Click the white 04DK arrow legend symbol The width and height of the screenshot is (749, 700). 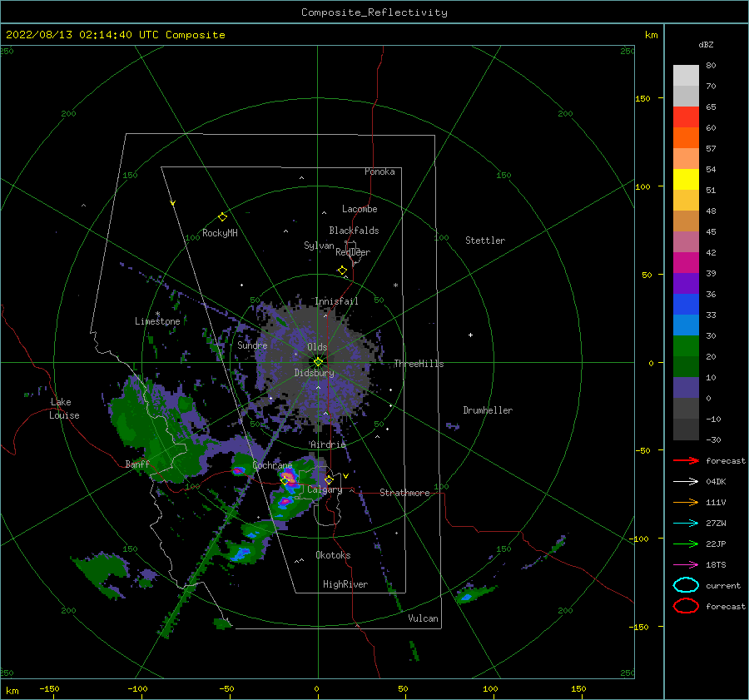tap(686, 482)
